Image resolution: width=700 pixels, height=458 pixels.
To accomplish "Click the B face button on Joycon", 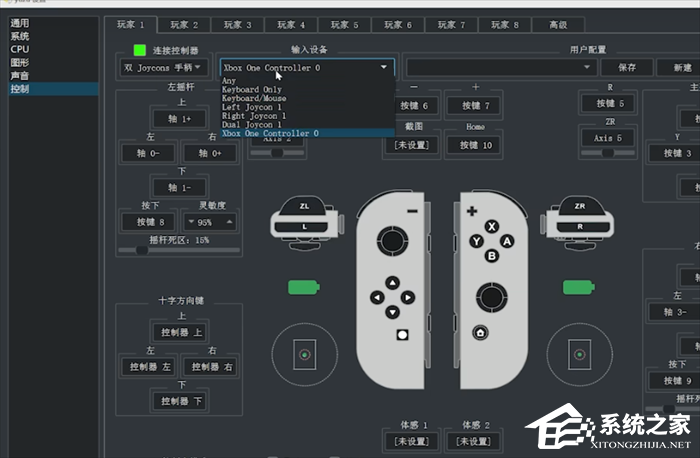I will click(492, 256).
